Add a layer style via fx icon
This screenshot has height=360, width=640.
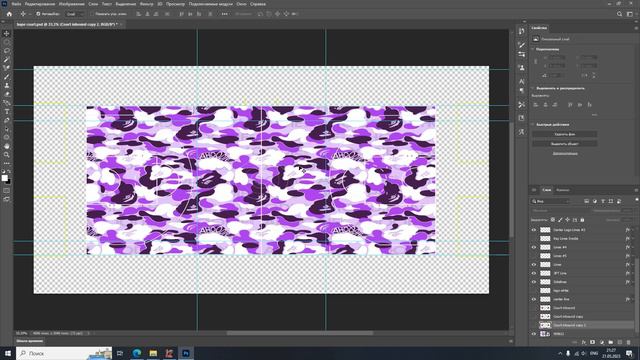584,342
